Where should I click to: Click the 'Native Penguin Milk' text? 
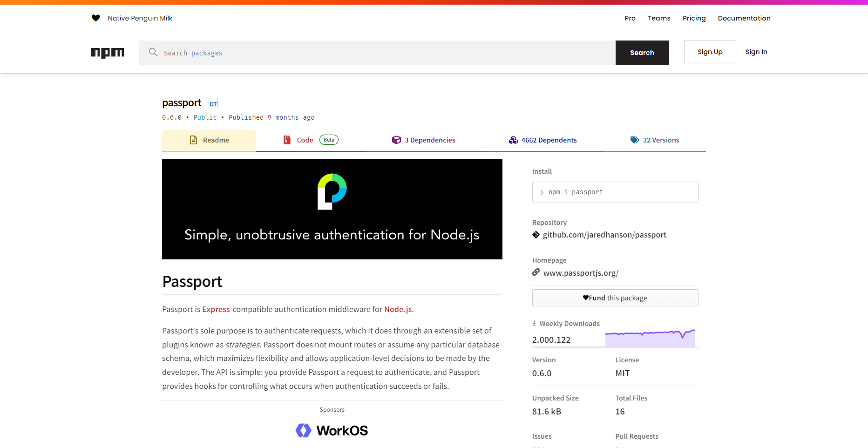[x=140, y=18]
